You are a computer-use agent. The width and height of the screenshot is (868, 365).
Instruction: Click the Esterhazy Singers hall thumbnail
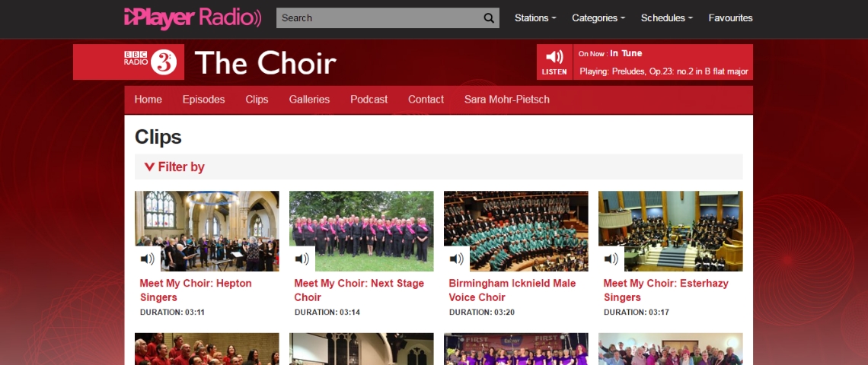(x=670, y=231)
